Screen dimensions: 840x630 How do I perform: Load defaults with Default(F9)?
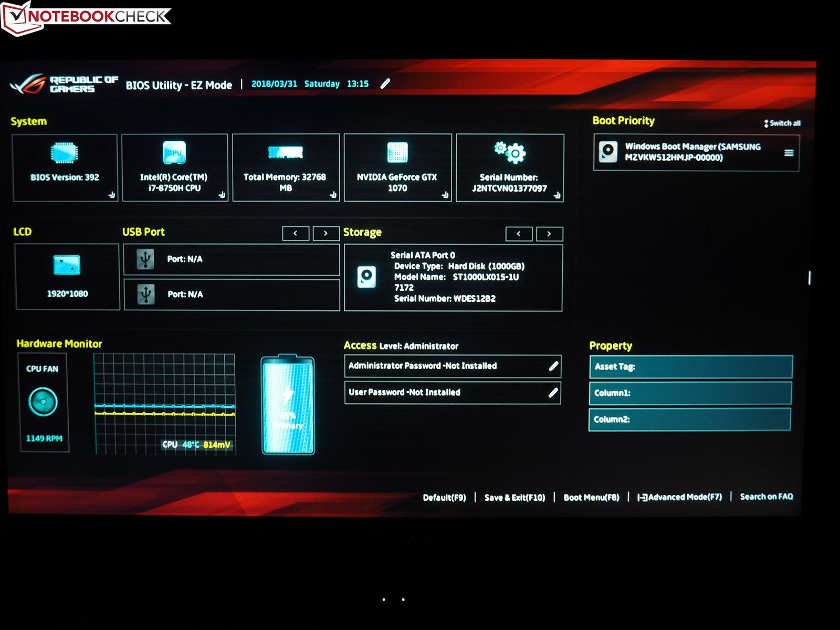(x=444, y=498)
